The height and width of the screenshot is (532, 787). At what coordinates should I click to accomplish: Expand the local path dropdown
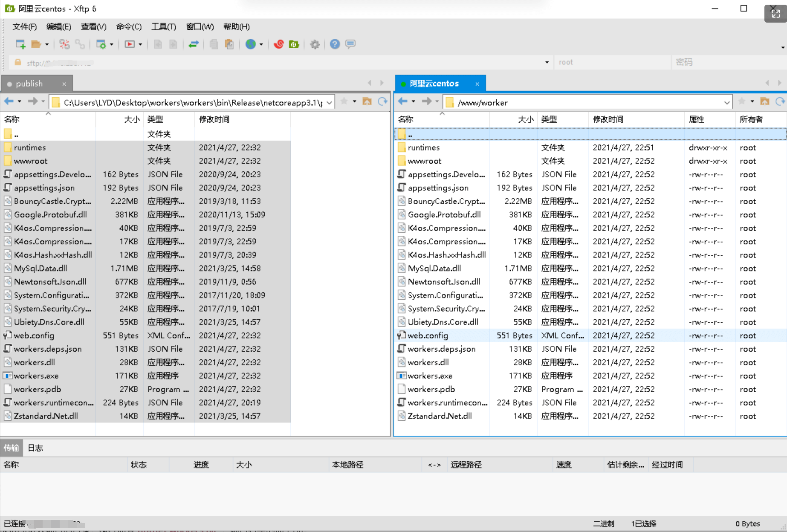tap(330, 103)
